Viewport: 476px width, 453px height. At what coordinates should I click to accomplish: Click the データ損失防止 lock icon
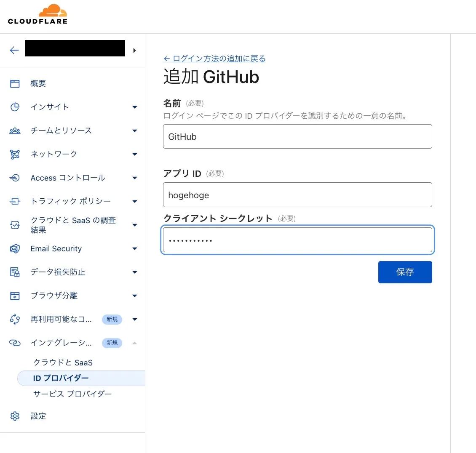[15, 272]
